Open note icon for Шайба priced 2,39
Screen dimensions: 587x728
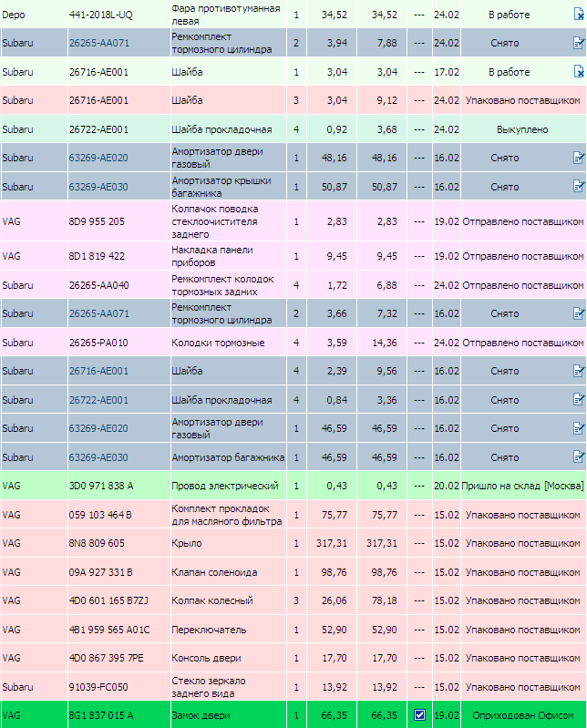coord(579,371)
